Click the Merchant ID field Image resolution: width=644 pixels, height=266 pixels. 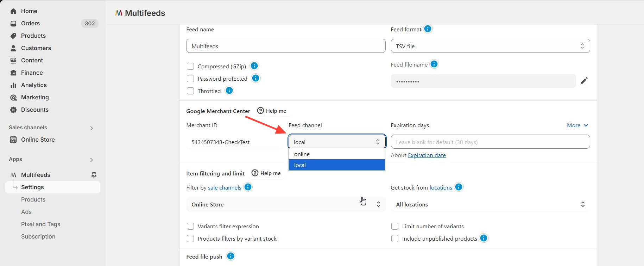click(x=235, y=142)
